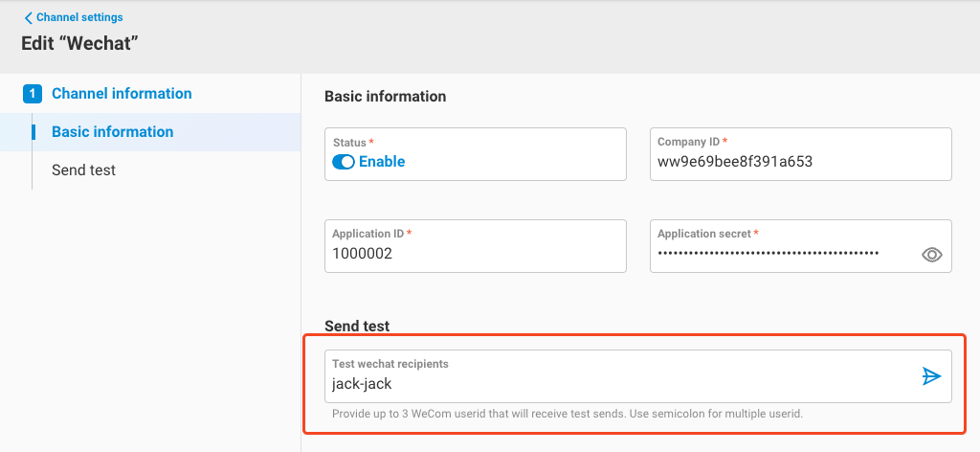
Task: Toggle the Status enable switch
Action: click(344, 162)
